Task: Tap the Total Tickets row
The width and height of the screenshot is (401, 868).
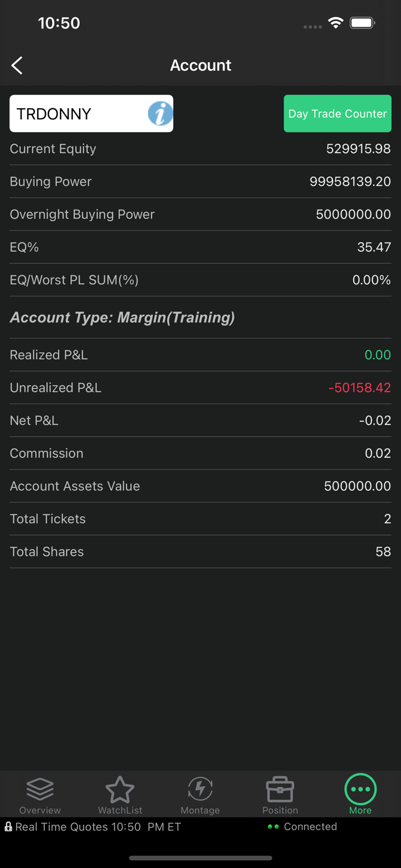Action: pyautogui.click(x=200, y=519)
